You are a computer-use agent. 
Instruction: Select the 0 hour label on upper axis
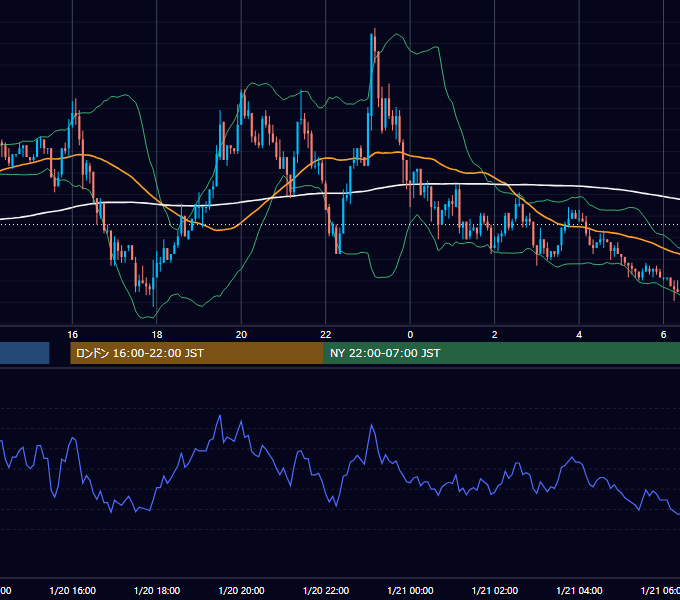(410, 335)
